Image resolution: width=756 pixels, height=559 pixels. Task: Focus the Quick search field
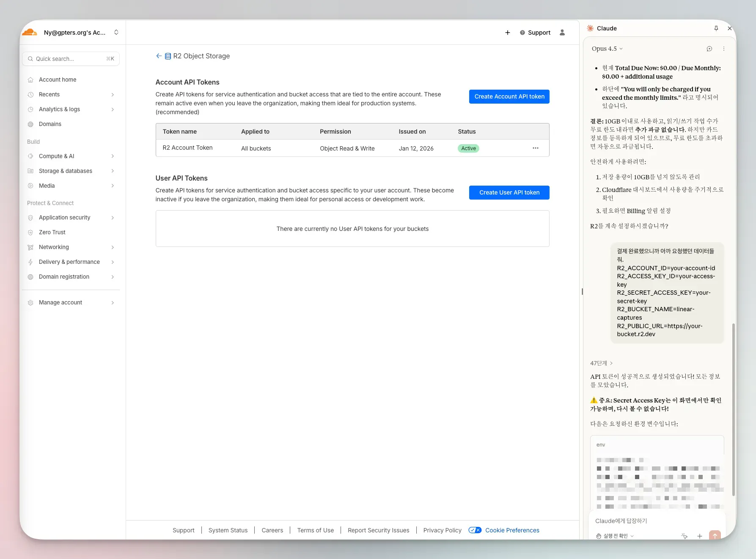[x=71, y=59]
